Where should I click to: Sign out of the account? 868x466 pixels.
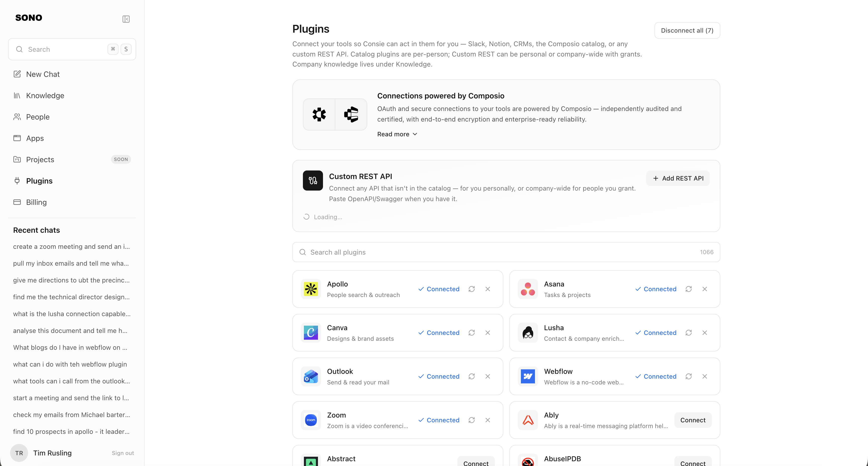[x=123, y=453]
